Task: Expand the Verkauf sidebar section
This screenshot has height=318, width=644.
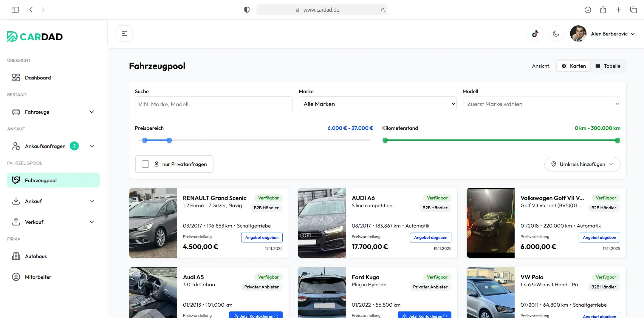Action: 34,222
